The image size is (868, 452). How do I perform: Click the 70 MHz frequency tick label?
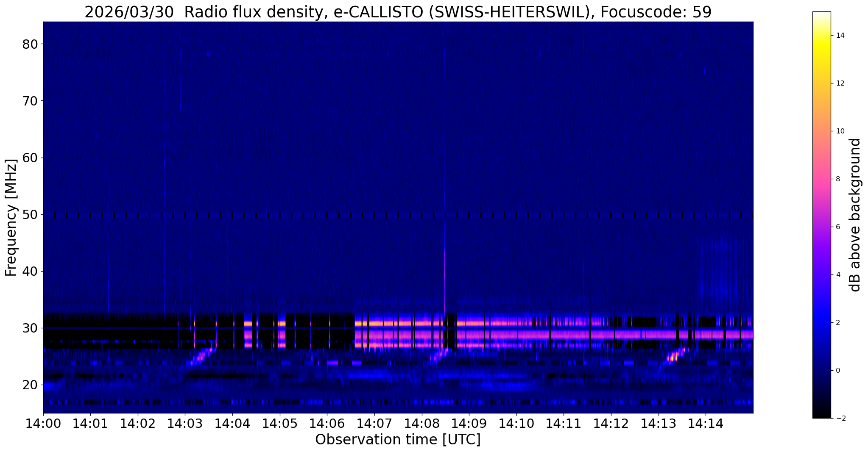pyautogui.click(x=30, y=101)
